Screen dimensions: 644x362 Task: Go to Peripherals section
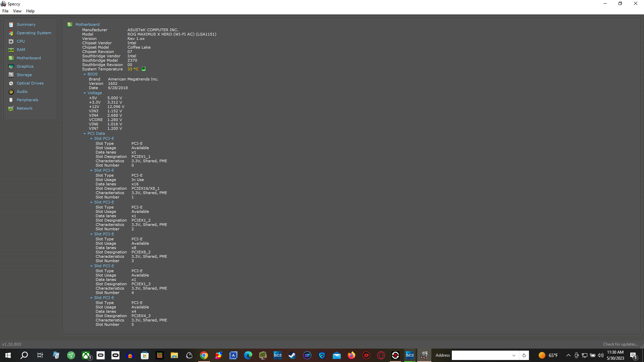coord(28,100)
